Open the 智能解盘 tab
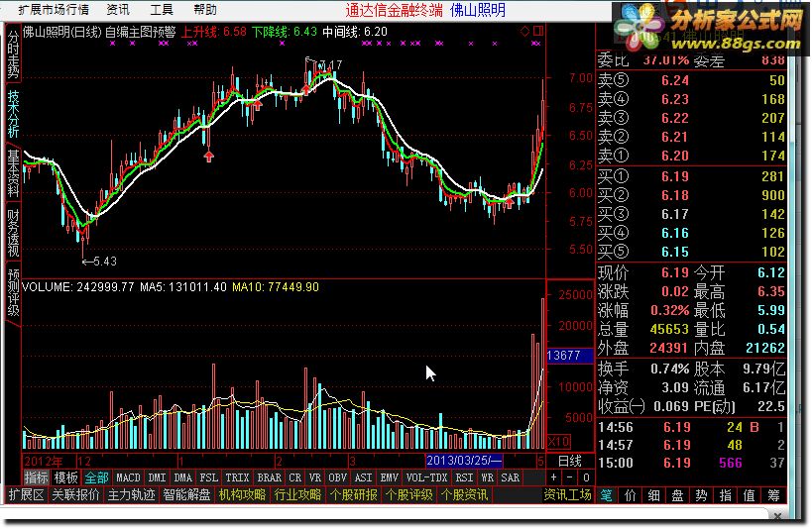This screenshot has width=812, height=529. 186,495
